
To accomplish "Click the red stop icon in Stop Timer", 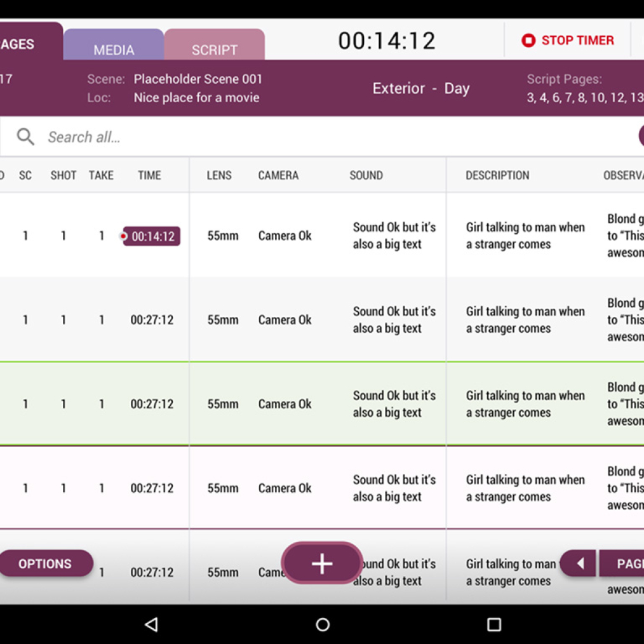I will 528,41.
